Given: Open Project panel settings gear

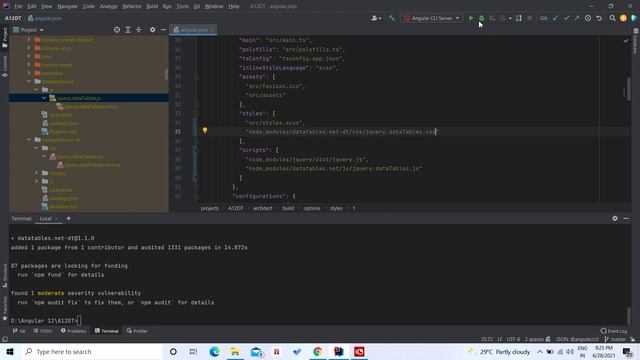Looking at the screenshot, I should pos(152,30).
